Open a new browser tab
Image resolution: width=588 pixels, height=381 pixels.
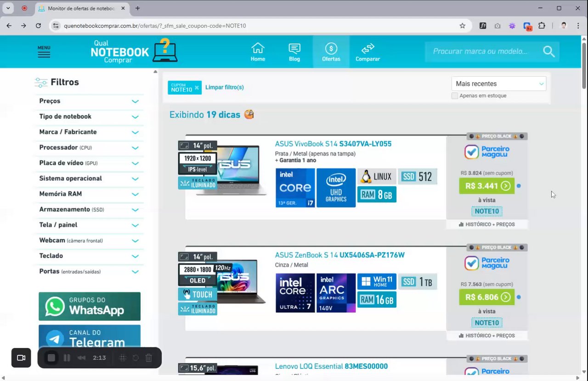pos(137,8)
